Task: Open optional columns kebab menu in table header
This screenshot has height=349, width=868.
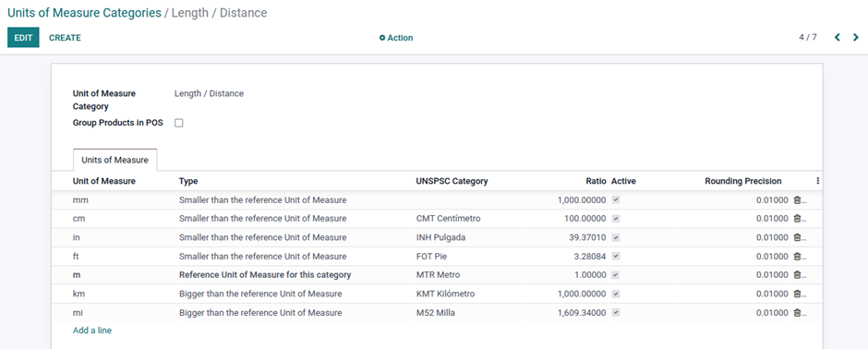Action: pos(817,181)
